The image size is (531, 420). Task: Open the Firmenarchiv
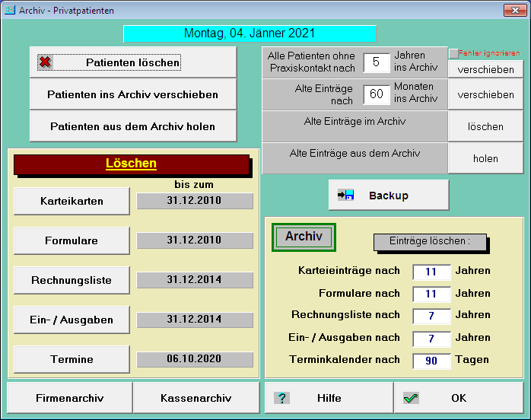(x=69, y=398)
